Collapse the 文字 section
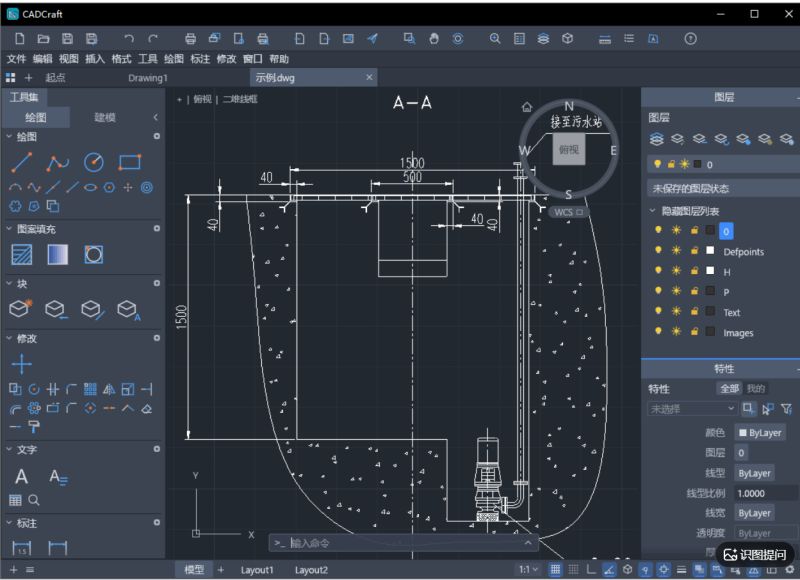The height and width of the screenshot is (580, 800). [9, 449]
